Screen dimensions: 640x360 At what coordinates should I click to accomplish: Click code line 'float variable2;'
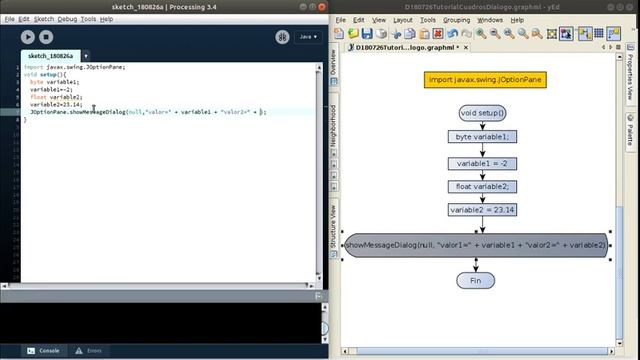(56, 97)
